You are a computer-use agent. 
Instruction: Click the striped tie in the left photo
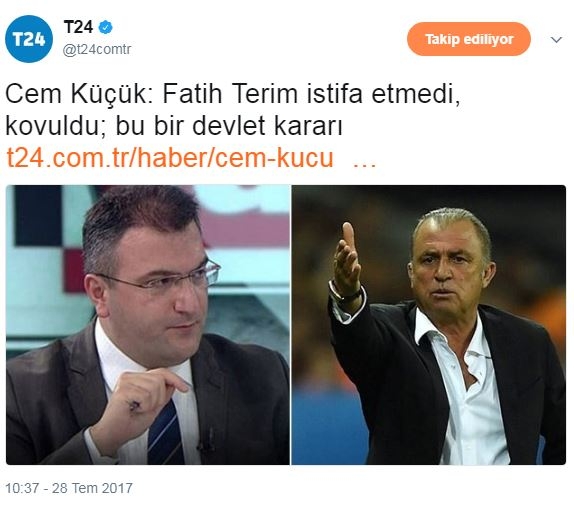(165, 433)
